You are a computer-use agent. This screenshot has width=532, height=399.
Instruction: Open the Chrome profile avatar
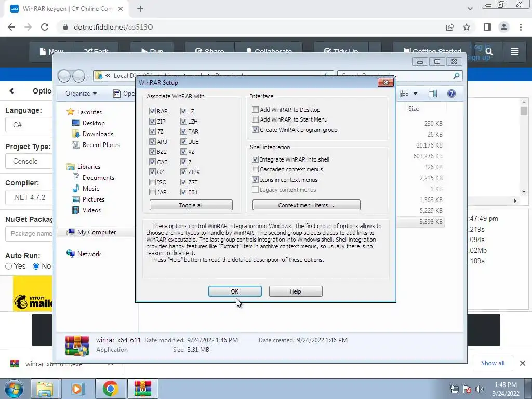point(504,27)
